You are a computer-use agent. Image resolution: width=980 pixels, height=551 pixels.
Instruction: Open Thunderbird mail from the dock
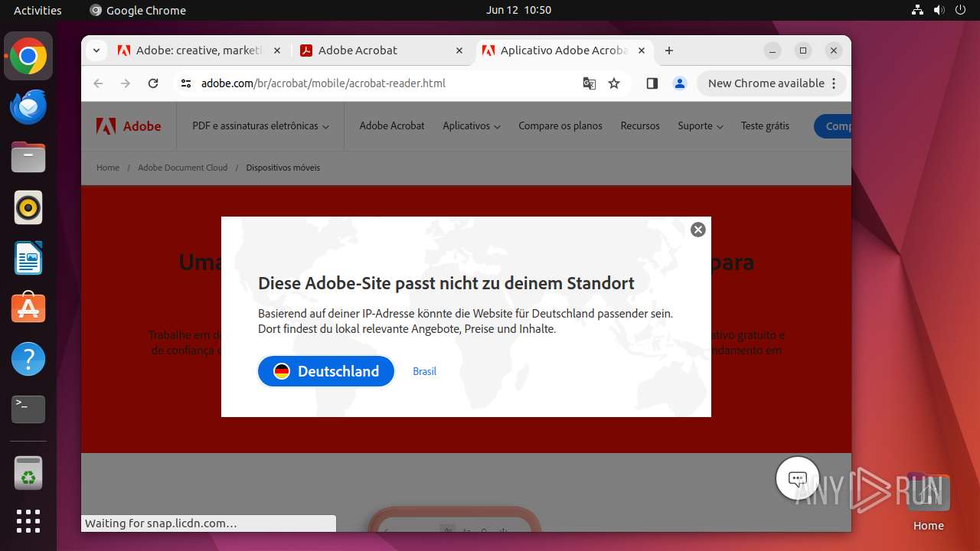(28, 107)
